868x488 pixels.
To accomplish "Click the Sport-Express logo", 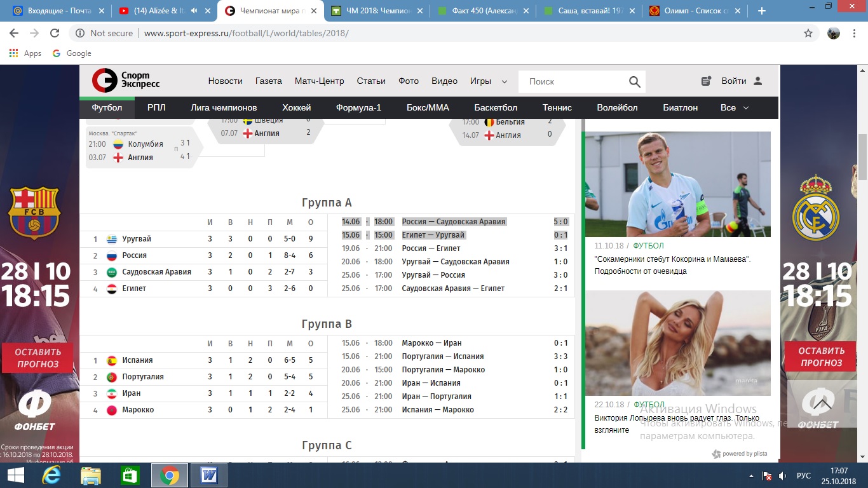I will point(126,81).
